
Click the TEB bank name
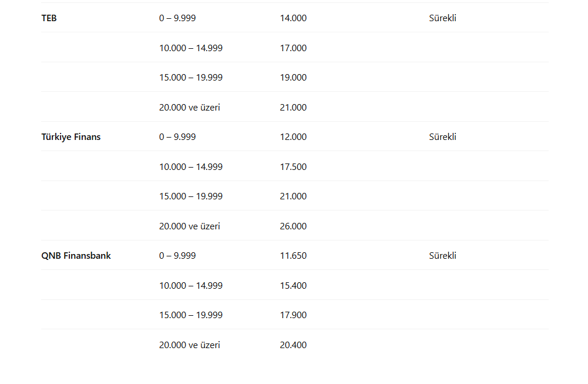tap(49, 18)
